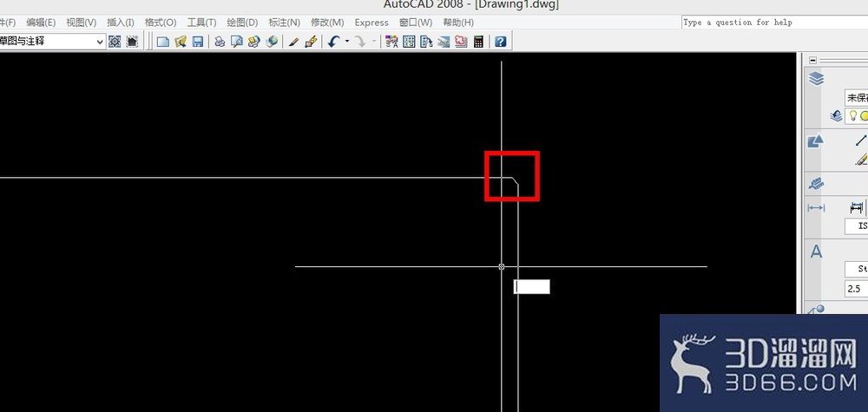Screen dimensions: 868x412
Task: Select the Erase tool in dashboard
Action: coord(861,160)
